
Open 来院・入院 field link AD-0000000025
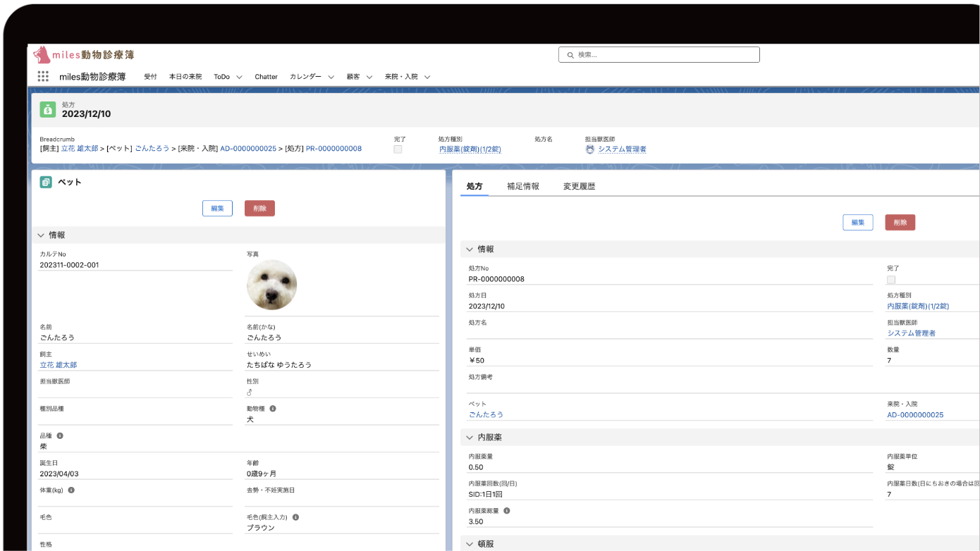pyautogui.click(x=915, y=415)
